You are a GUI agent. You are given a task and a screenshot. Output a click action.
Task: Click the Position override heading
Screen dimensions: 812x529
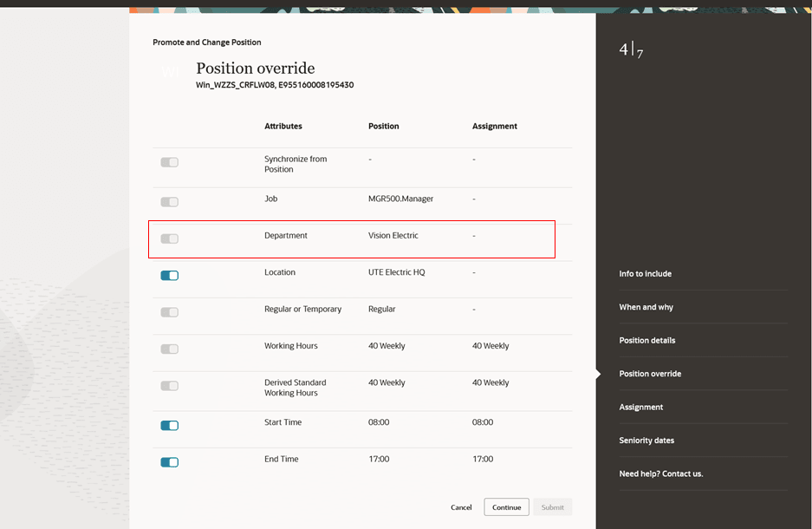tap(256, 69)
